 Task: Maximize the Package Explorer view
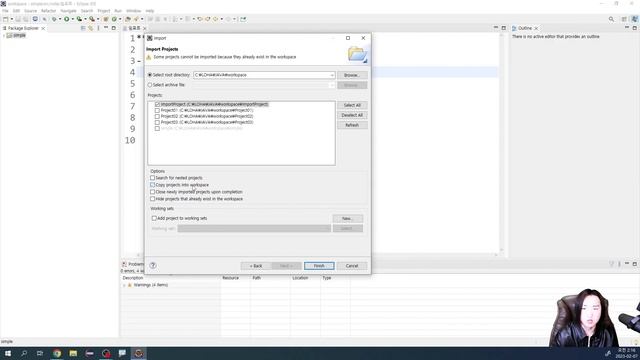(114, 28)
